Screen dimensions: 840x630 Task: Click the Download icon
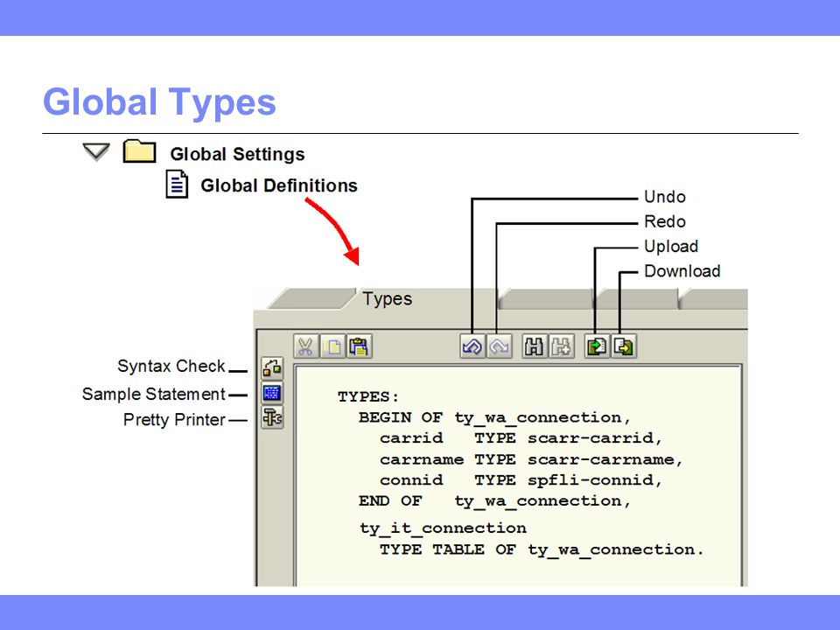pos(624,346)
